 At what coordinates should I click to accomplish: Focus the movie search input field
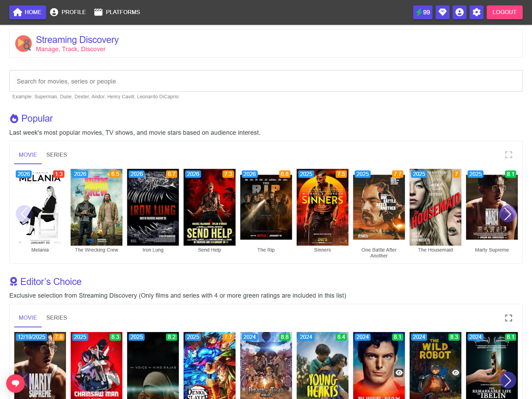266,81
